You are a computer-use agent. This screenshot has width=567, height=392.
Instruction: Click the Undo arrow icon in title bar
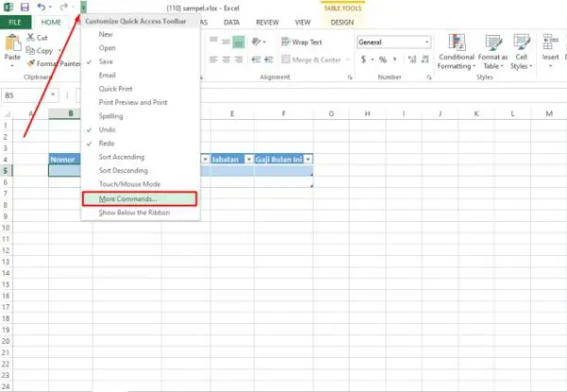click(42, 7)
